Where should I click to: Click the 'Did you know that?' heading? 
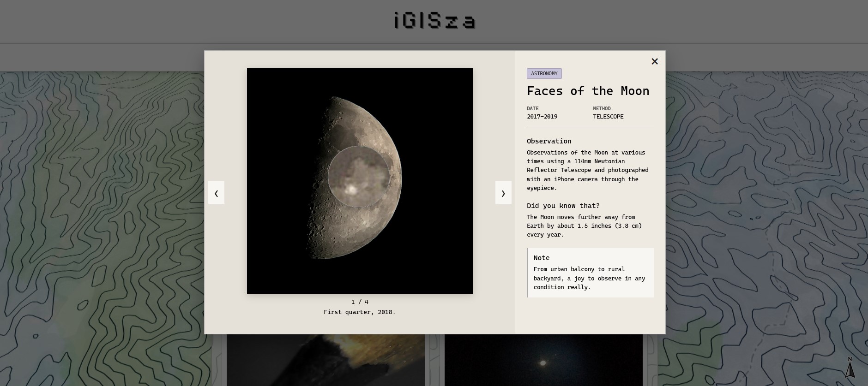(x=563, y=206)
